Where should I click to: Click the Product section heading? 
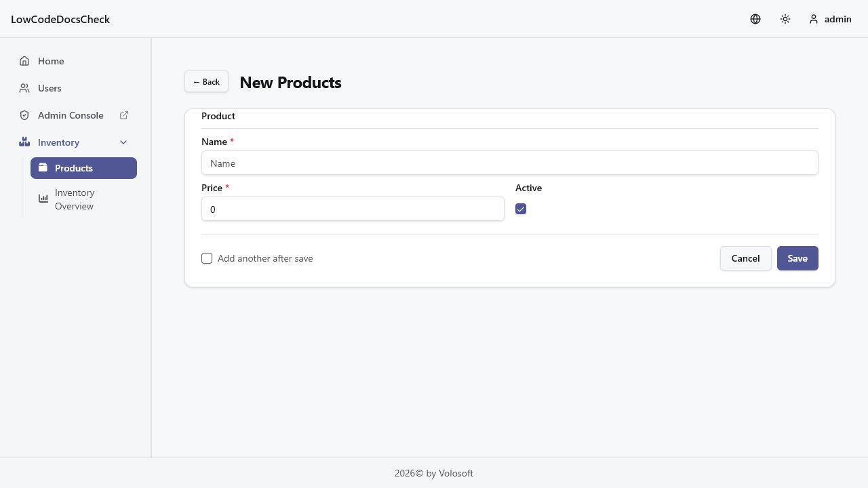218,116
